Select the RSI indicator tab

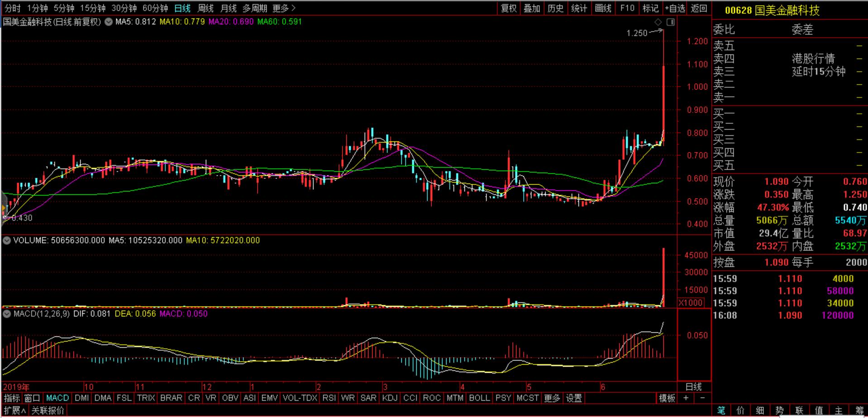[x=329, y=398]
